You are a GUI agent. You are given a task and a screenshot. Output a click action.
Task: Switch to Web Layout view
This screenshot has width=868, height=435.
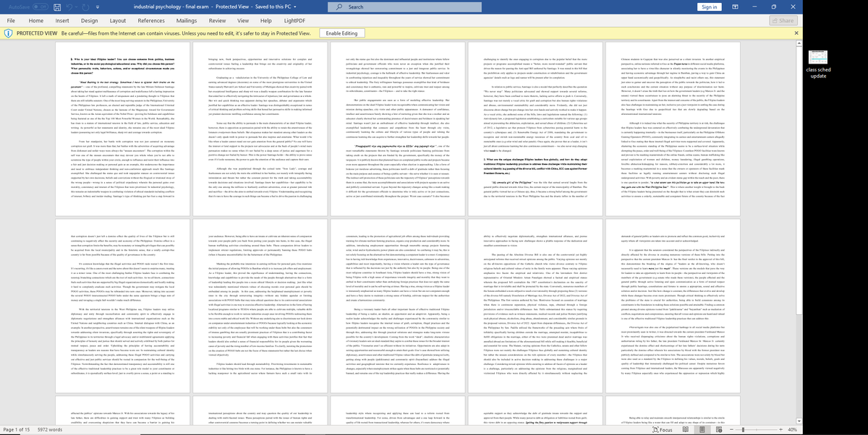click(719, 429)
